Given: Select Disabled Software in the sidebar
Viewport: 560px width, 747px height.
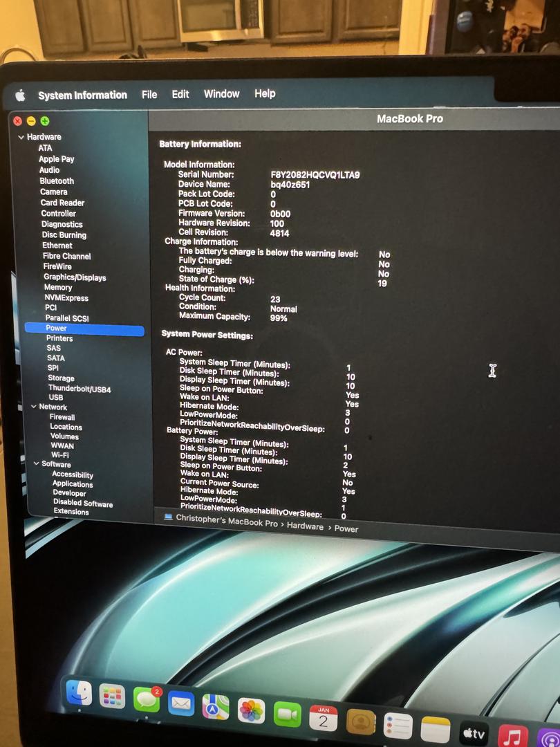Looking at the screenshot, I should [83, 503].
